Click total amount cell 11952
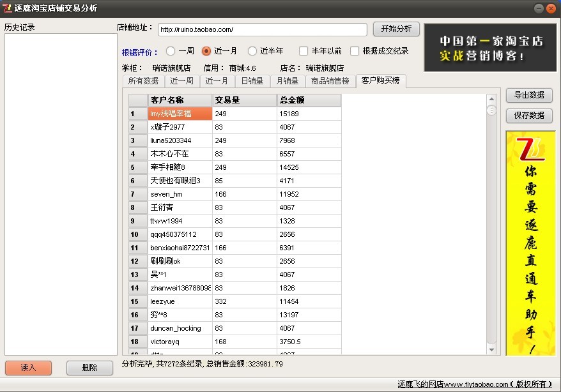The height and width of the screenshot is (392, 561). point(309,194)
